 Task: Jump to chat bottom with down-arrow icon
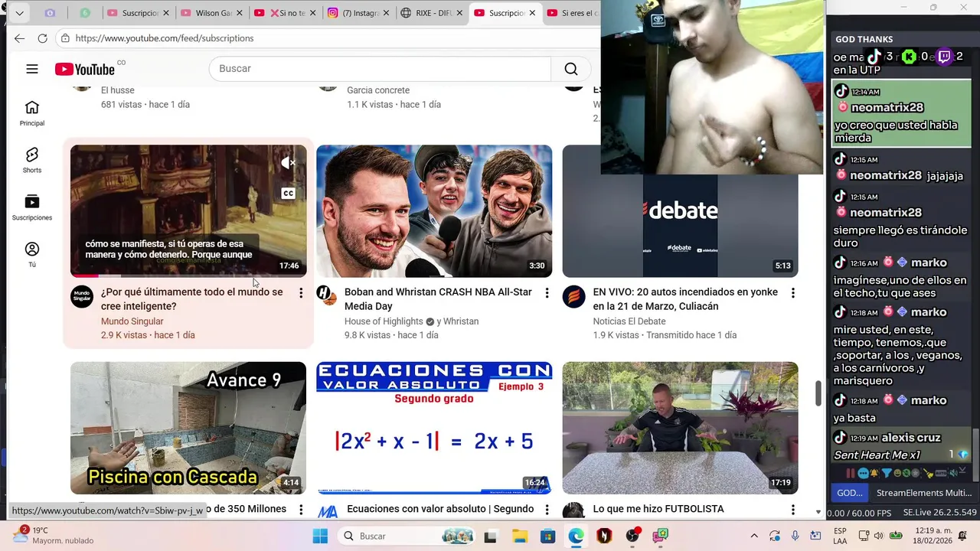(x=962, y=469)
